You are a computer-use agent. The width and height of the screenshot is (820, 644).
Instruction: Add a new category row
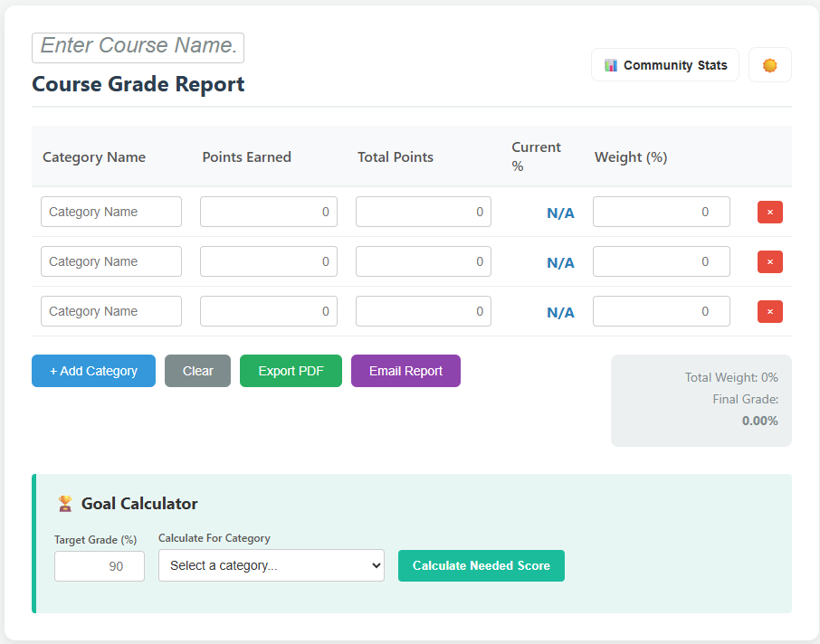click(93, 371)
